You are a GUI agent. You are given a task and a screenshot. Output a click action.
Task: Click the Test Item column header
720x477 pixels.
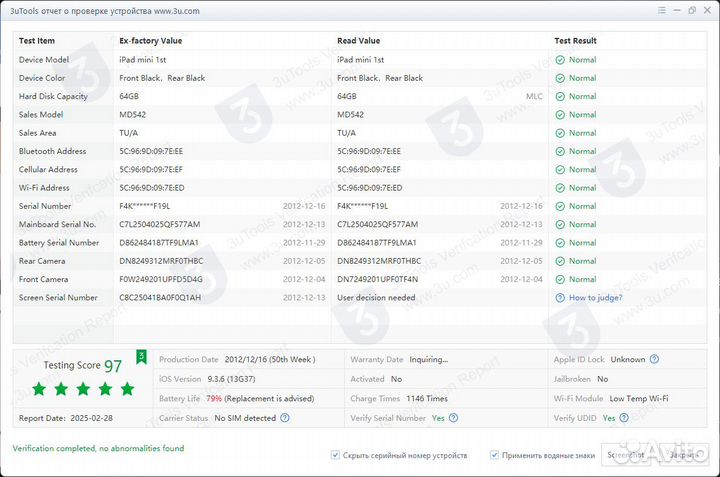[37, 41]
